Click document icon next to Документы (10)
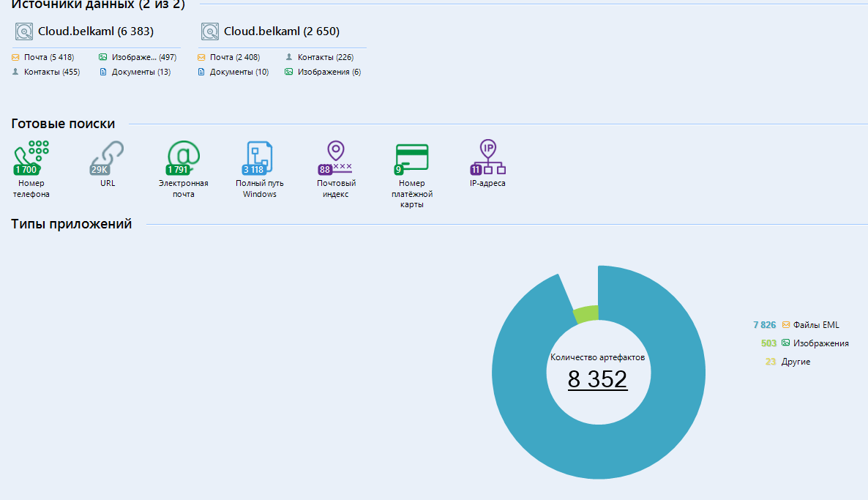Viewport: 868px width, 500px height. tap(201, 72)
